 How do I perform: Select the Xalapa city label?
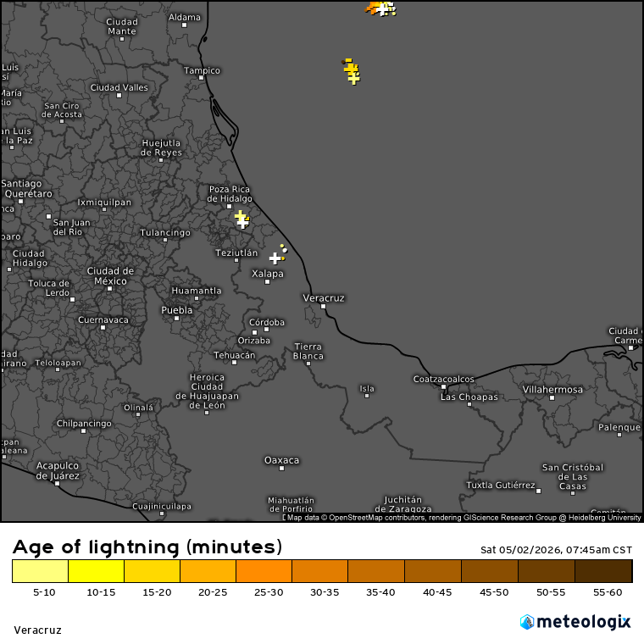pyautogui.click(x=268, y=274)
